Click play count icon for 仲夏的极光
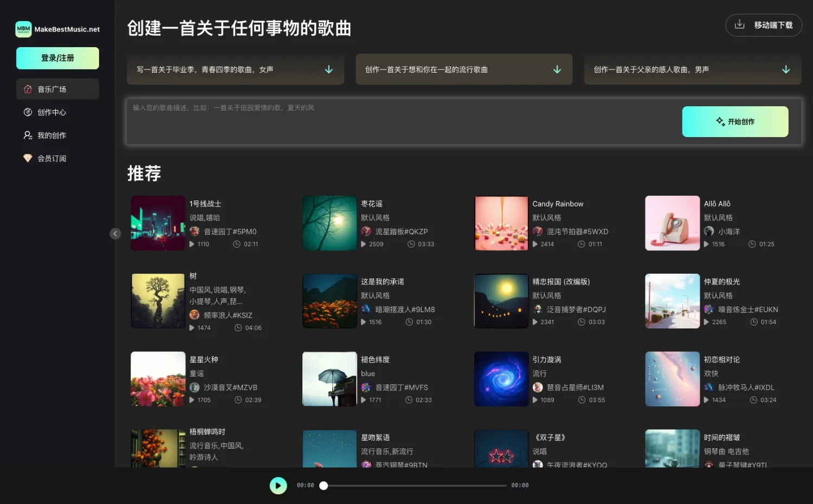 [706, 322]
